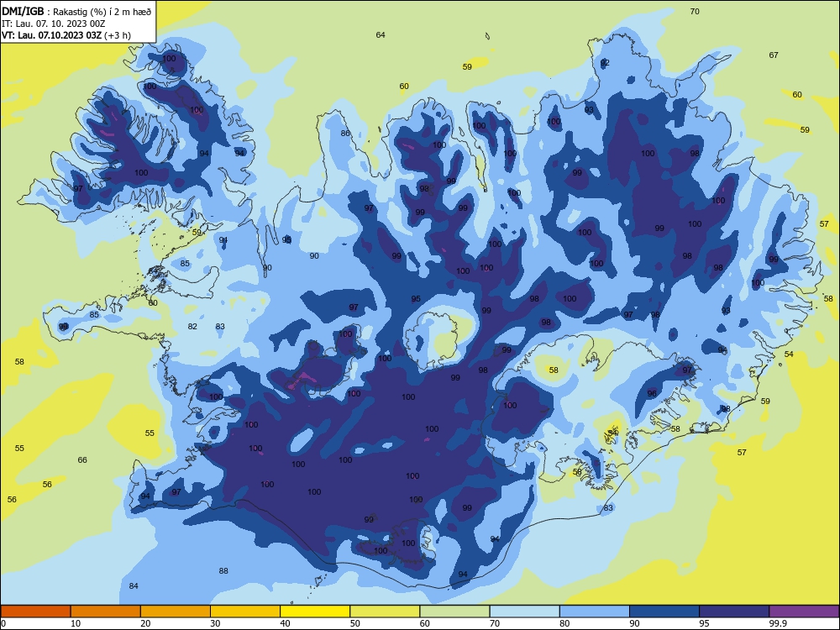Select the pale blue 70–80 legend swatch
The image size is (840, 630).
coord(524,612)
